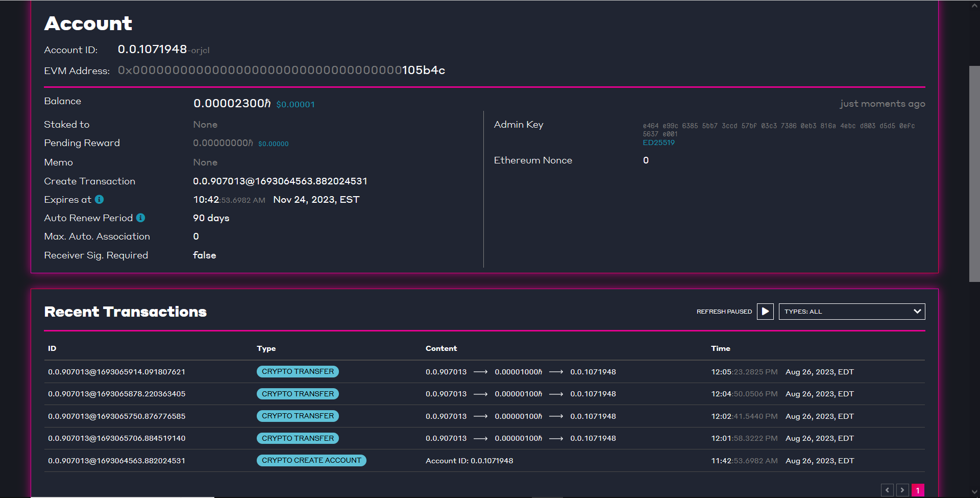The height and width of the screenshot is (498, 980).
Task: Click the Admin Key hex value
Action: [779, 130]
